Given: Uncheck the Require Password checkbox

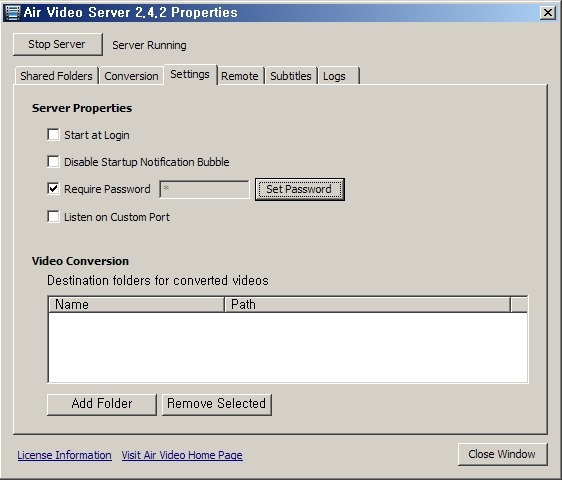Looking at the screenshot, I should point(53,189).
